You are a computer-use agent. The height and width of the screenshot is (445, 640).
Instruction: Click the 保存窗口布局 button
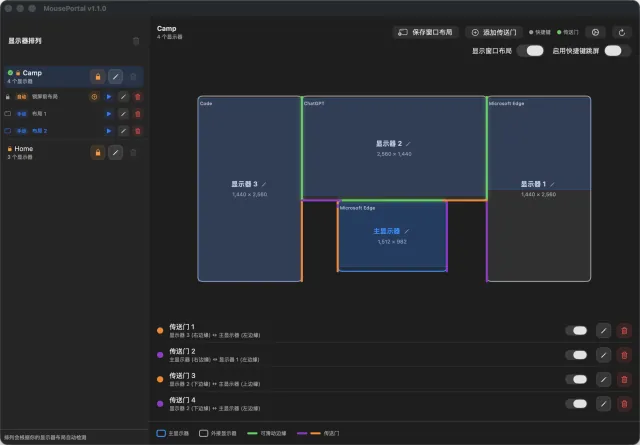tap(425, 32)
